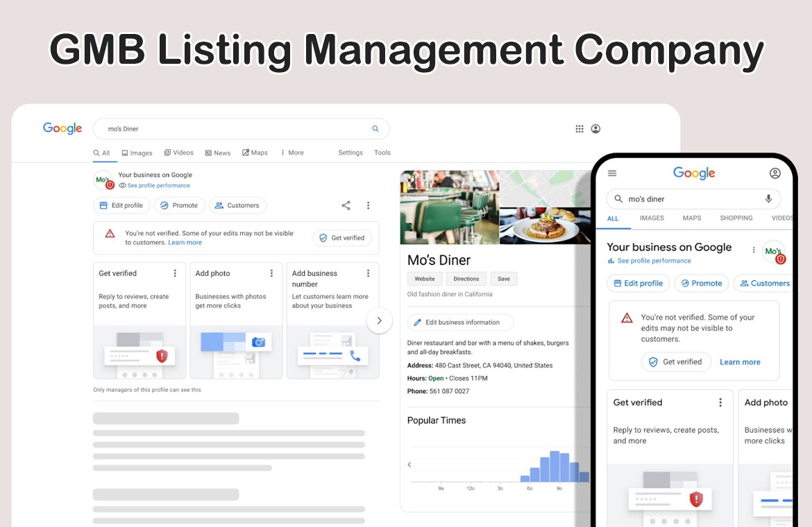Viewport: 812px width, 527px height.
Task: Tap See profile performance link on mobile
Action: point(654,261)
